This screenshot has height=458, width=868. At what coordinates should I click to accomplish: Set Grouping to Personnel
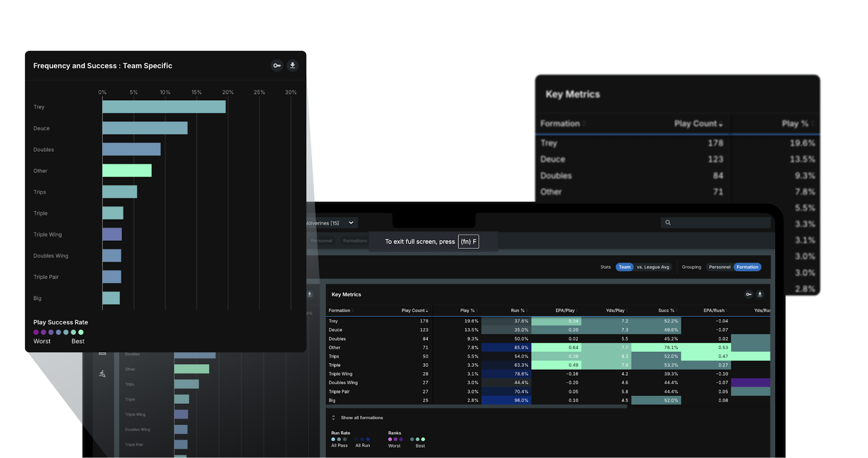click(719, 267)
